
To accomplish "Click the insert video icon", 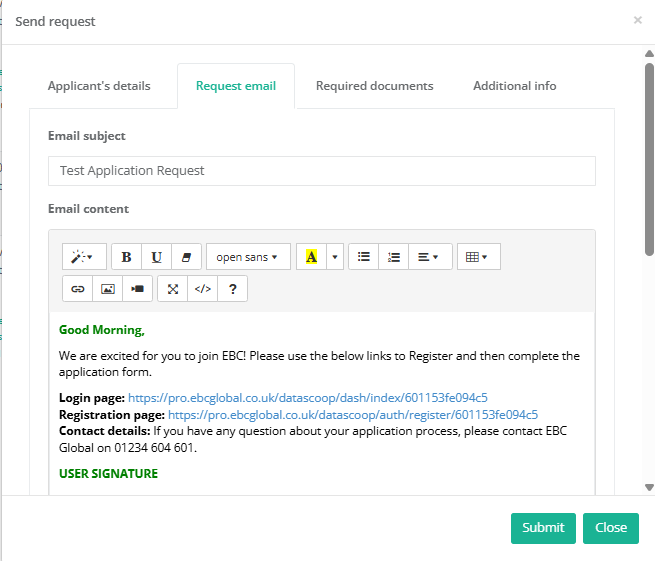I will 138,289.
